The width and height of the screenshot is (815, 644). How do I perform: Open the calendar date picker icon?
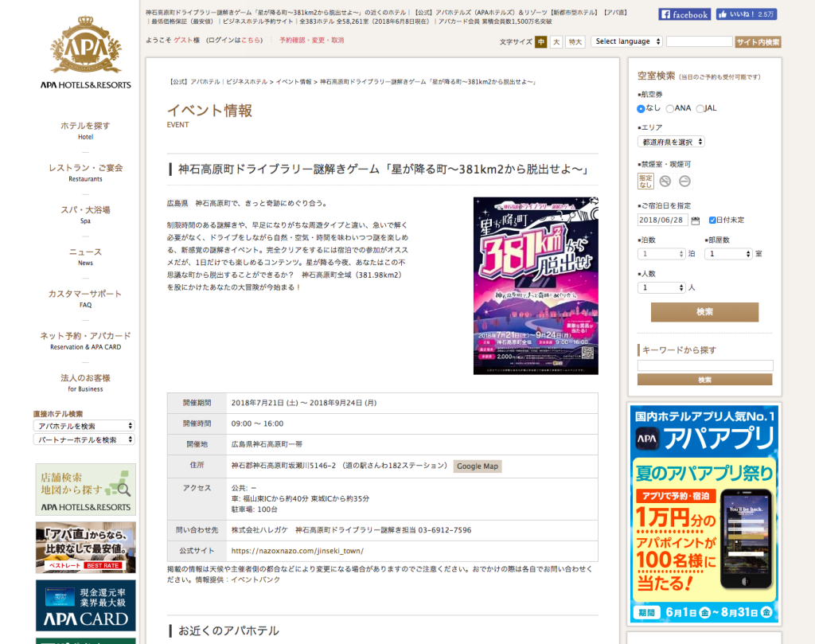696,221
